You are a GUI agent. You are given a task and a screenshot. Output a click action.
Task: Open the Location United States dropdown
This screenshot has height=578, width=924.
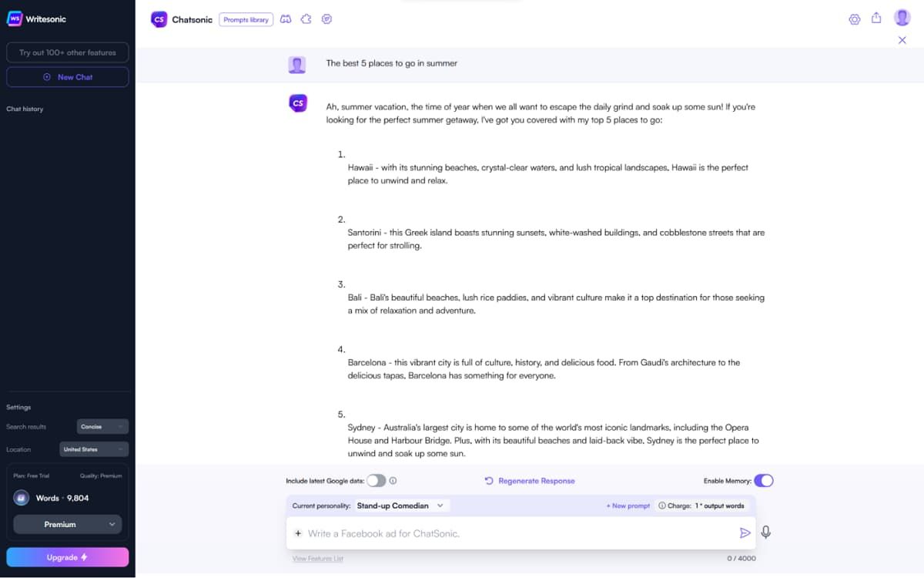(x=94, y=449)
